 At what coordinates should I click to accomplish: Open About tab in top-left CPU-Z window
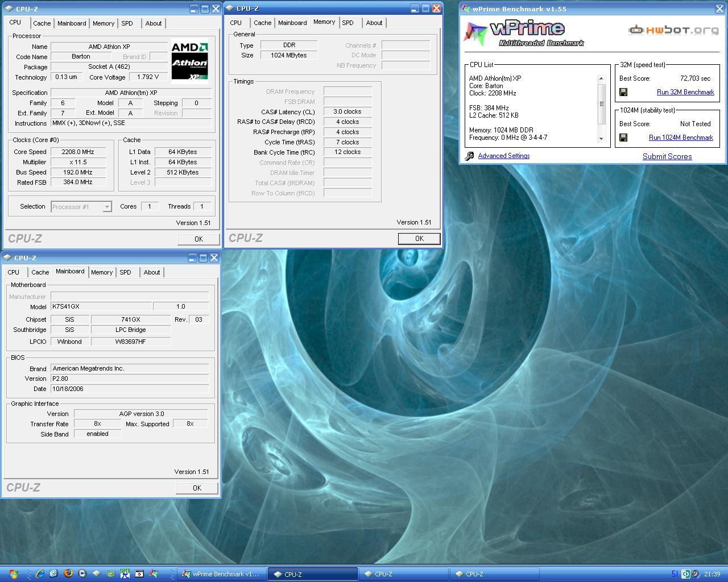coord(154,23)
